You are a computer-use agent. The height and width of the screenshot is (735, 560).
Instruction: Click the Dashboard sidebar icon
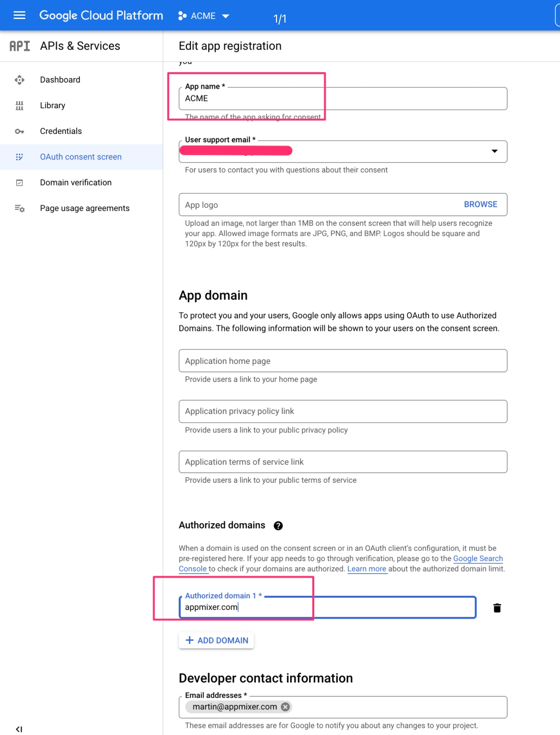(x=19, y=80)
